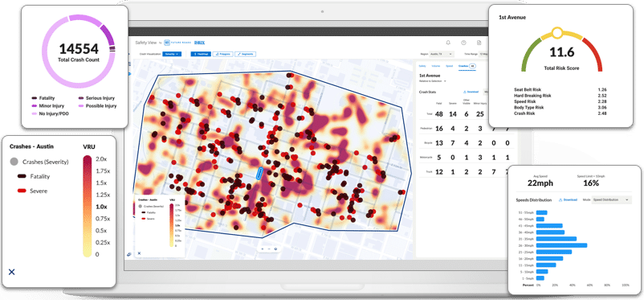
Task: Open the Speed Distribution mode dropdown
Action: [612, 199]
